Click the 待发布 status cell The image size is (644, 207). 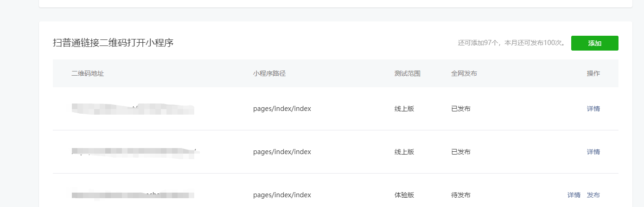[461, 195]
